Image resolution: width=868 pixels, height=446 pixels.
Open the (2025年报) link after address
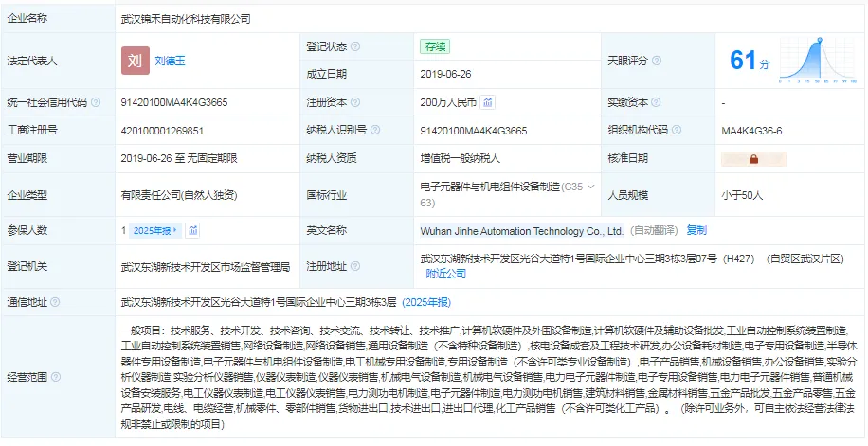point(426,302)
